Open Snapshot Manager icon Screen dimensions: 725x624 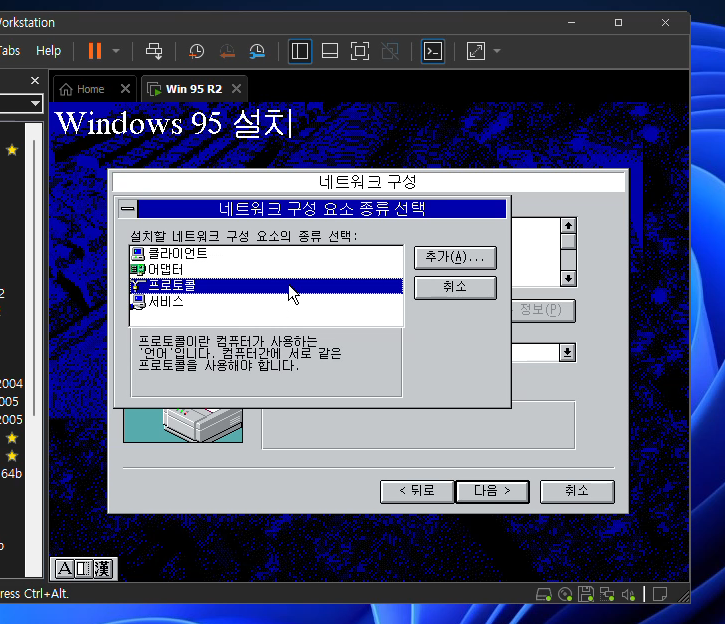[x=257, y=51]
